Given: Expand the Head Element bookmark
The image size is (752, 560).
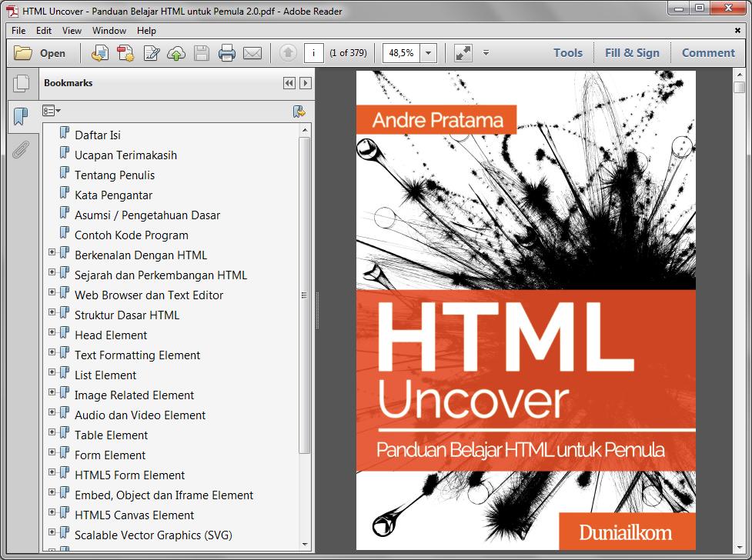Looking at the screenshot, I should click(52, 332).
